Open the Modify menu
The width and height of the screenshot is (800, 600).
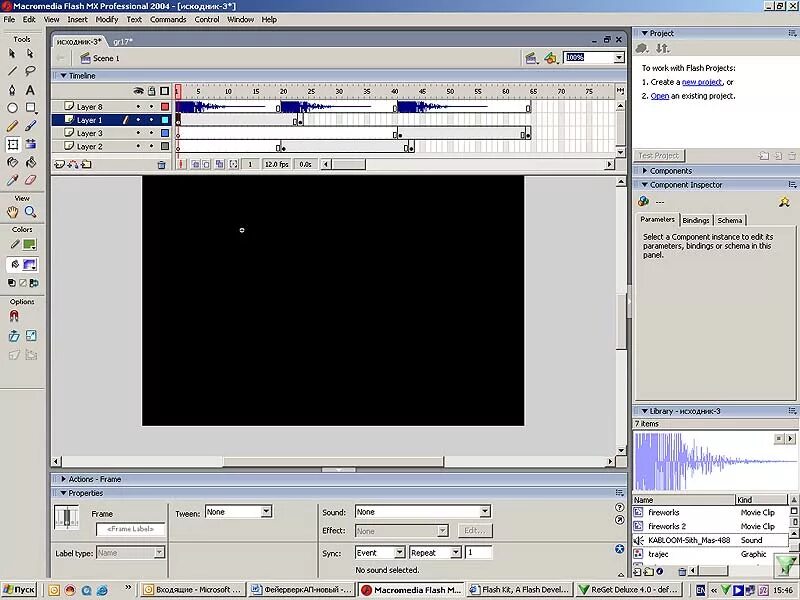[107, 19]
